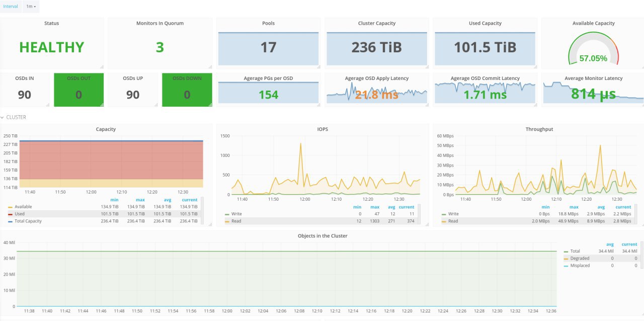
Task: Click the 21.8 ms apply latency value
Action: [377, 95]
